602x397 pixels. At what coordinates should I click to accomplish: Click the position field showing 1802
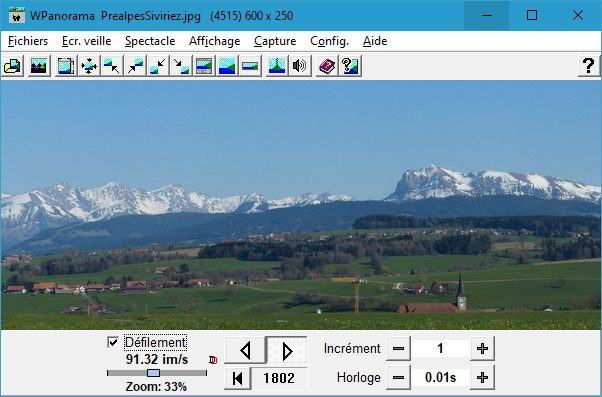tap(279, 378)
